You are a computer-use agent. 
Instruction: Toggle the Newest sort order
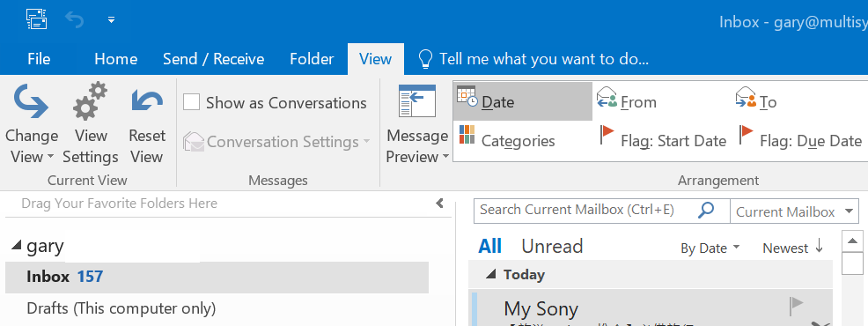(792, 248)
